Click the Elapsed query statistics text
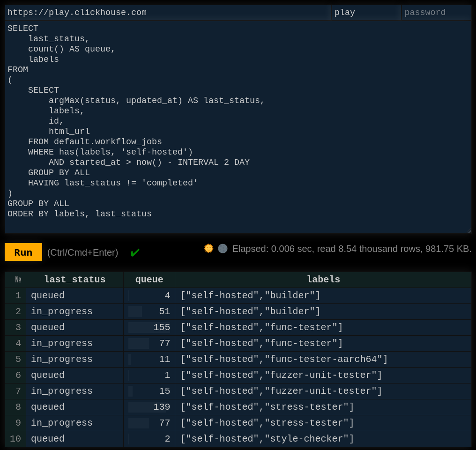The width and height of the screenshot is (476, 450). [x=351, y=249]
